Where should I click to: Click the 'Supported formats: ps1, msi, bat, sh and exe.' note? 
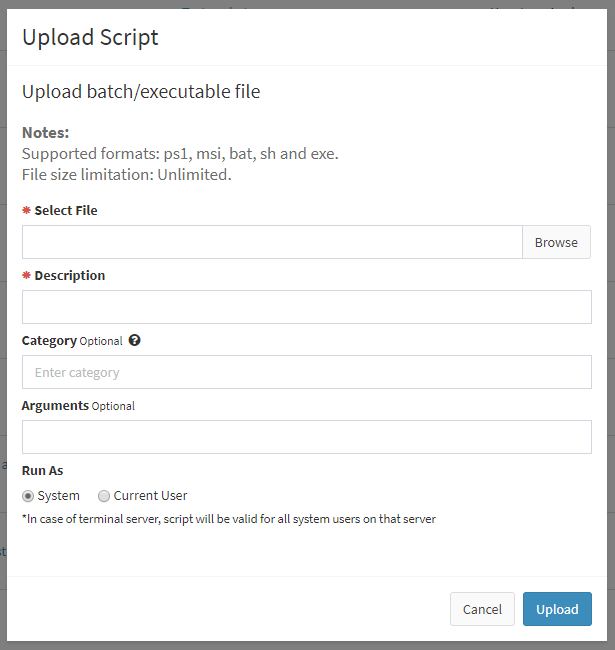click(x=180, y=154)
